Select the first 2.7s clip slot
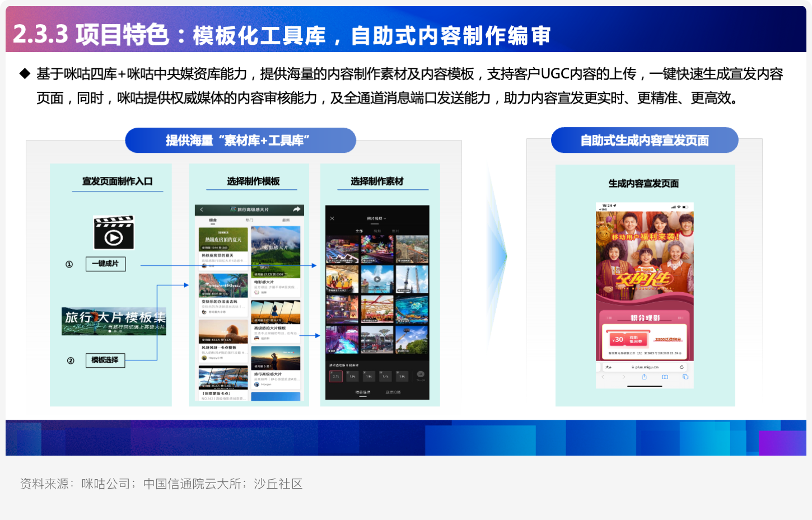This screenshot has width=812, height=520. point(336,376)
